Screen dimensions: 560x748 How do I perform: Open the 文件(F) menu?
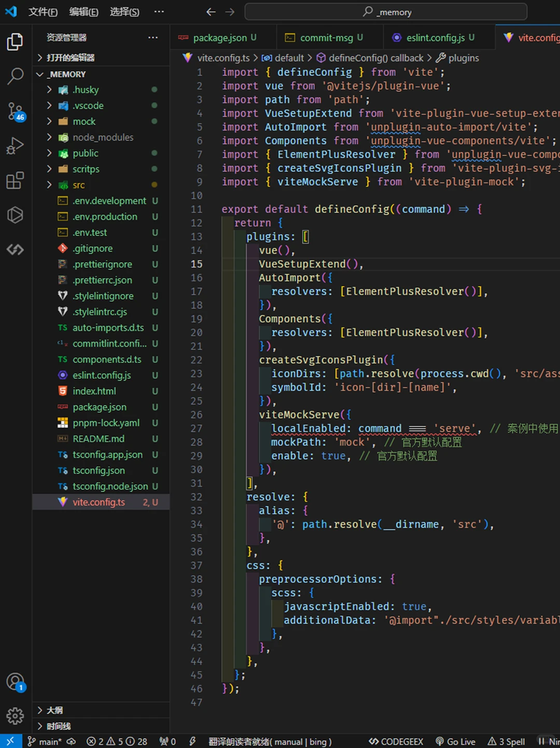coord(43,11)
